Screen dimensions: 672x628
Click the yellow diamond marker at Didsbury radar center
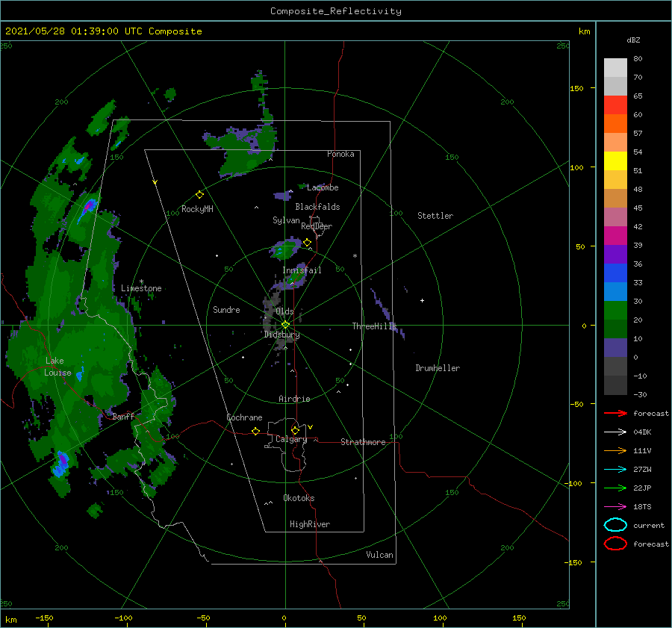[285, 325]
